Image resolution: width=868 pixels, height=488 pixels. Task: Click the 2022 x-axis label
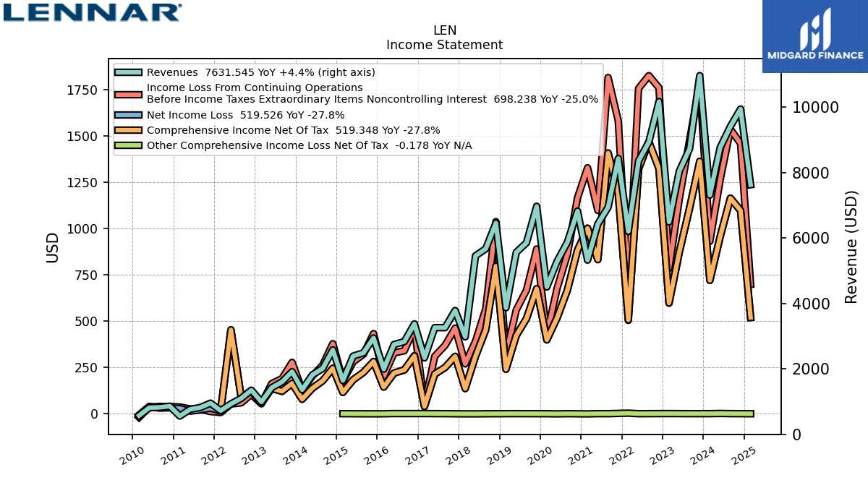click(621, 455)
